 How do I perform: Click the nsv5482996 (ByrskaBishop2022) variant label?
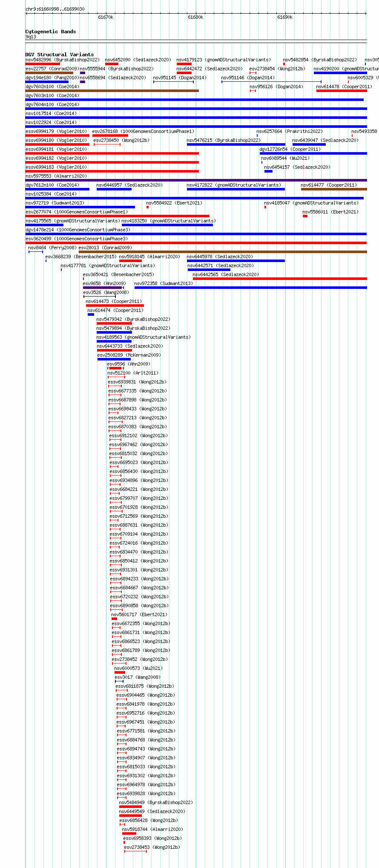tap(62, 60)
